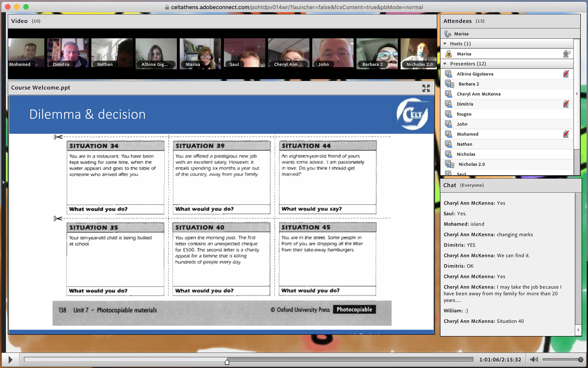This screenshot has width=588, height=368.
Task: Click Marisa's active microphone icon in Hosts
Action: [x=566, y=54]
